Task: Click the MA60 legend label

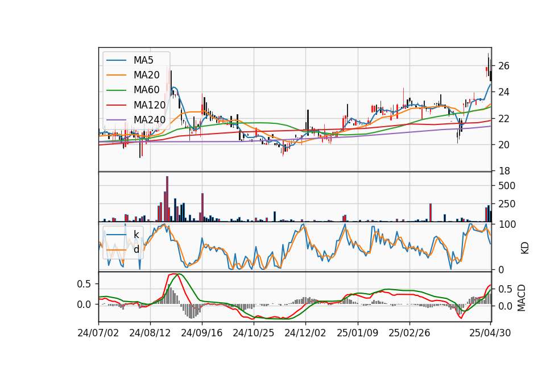Action: point(147,90)
